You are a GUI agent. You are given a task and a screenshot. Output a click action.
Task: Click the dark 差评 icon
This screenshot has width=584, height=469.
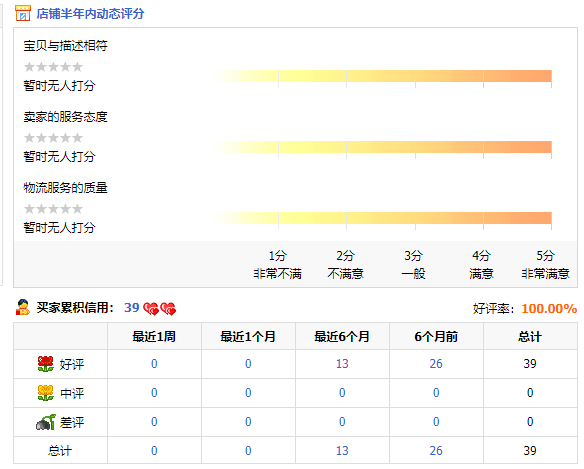[x=45, y=422]
